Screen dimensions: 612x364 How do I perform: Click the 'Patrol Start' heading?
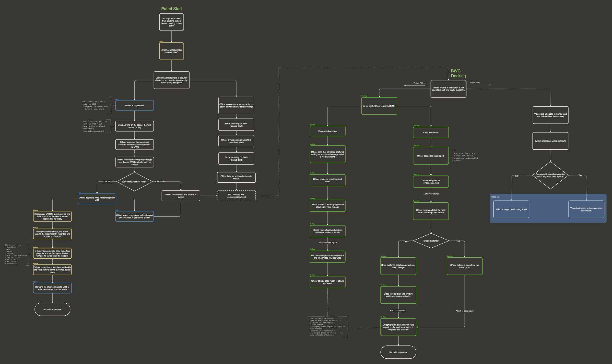point(171,9)
